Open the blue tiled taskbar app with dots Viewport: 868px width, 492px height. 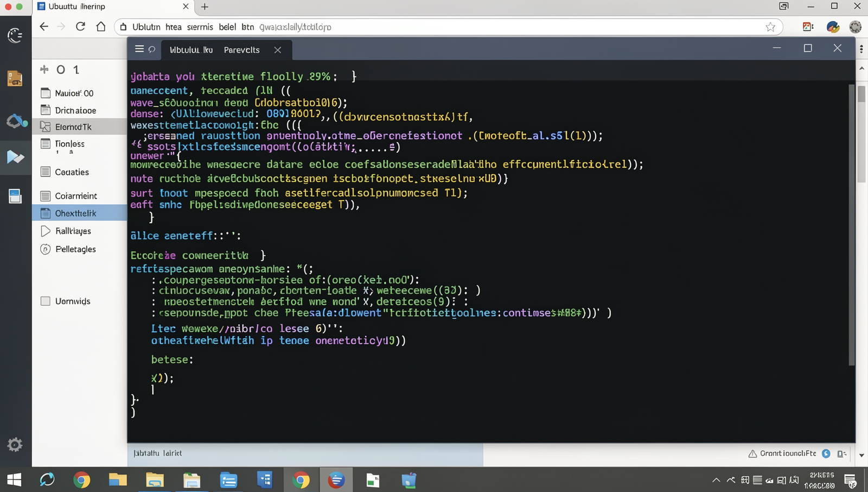coord(264,480)
